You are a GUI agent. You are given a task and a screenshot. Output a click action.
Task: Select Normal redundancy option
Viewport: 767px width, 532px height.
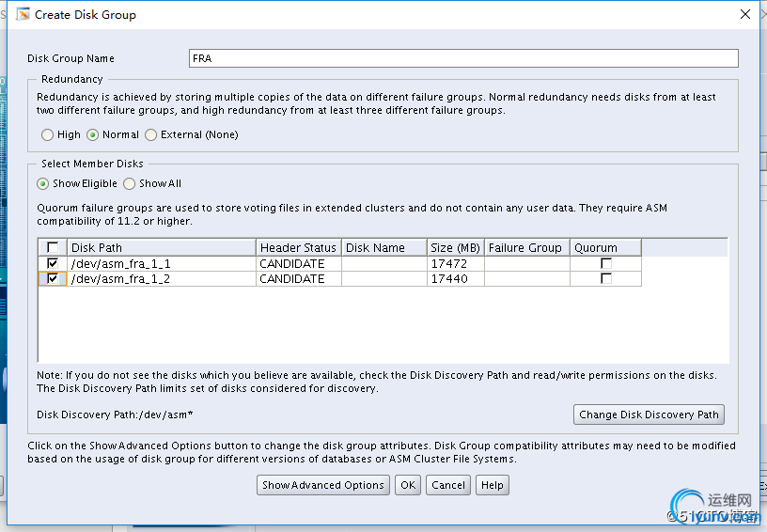pos(93,134)
